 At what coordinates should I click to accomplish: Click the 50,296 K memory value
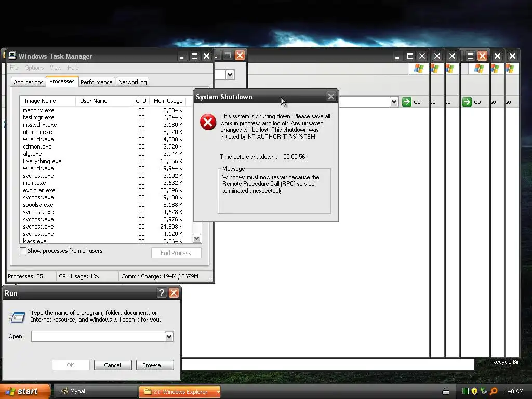(x=171, y=190)
